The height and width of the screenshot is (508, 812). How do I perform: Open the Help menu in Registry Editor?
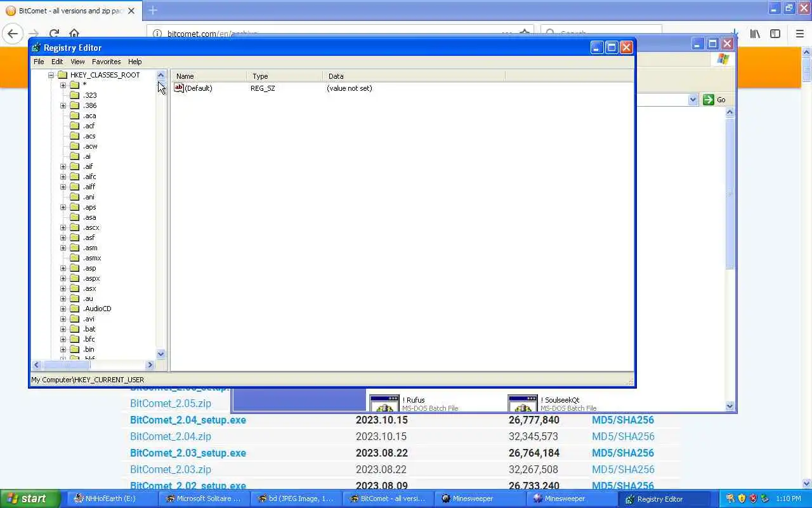coord(134,62)
